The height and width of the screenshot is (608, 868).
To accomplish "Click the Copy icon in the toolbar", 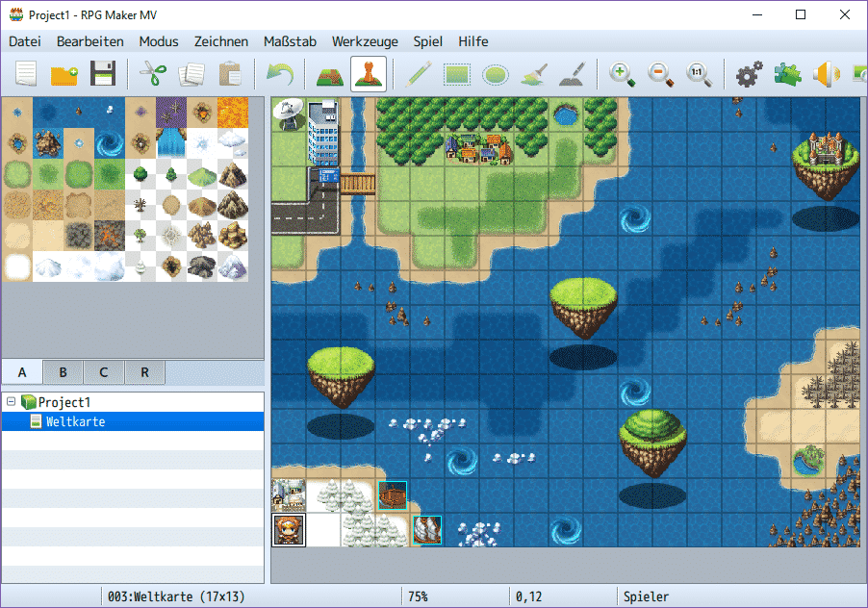I will pyautogui.click(x=191, y=73).
